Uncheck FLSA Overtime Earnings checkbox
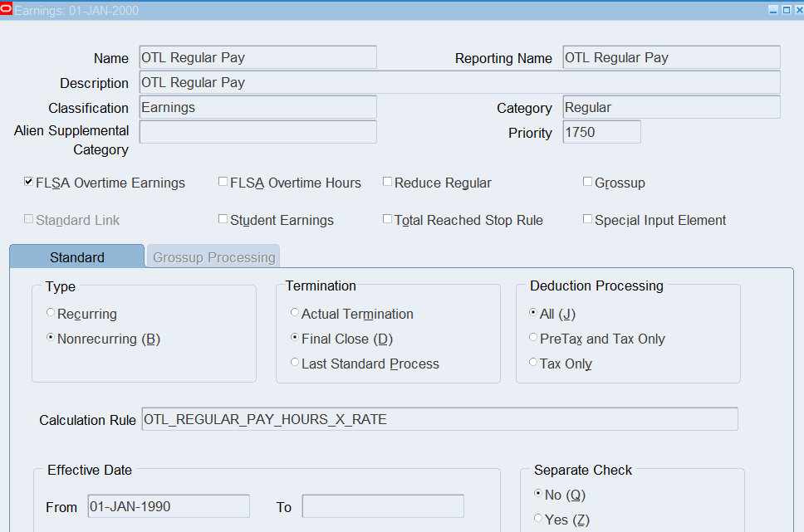 pos(29,182)
